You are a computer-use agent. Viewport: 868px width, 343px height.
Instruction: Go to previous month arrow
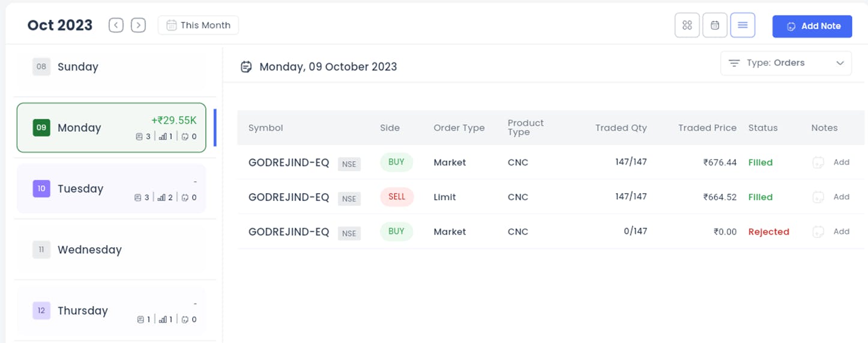coord(116,25)
